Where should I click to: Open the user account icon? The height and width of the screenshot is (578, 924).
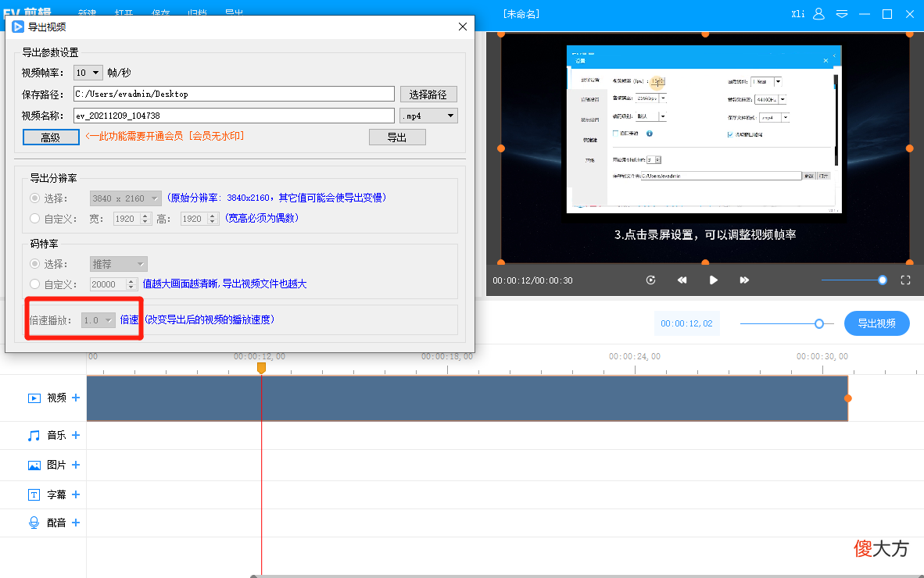[818, 13]
